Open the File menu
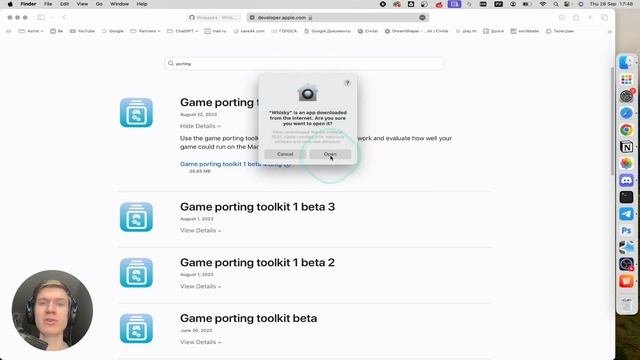Viewport: 640px width, 360px height. pyautogui.click(x=48, y=4)
